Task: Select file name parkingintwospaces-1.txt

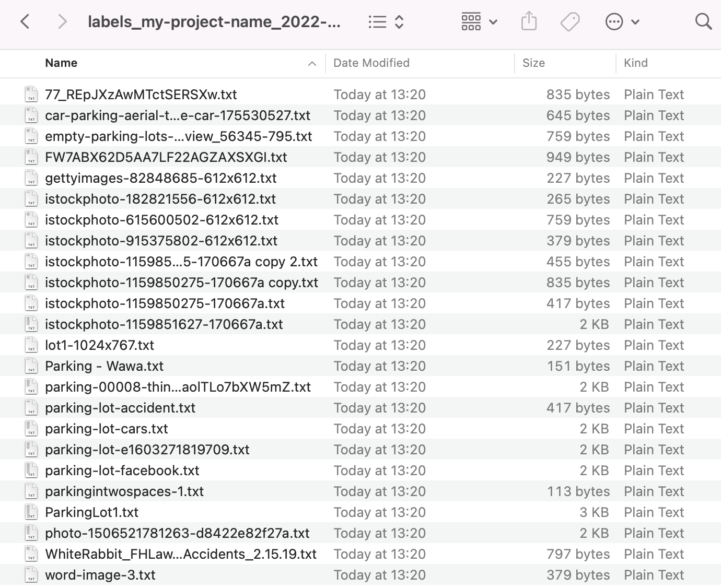Action: point(124,491)
